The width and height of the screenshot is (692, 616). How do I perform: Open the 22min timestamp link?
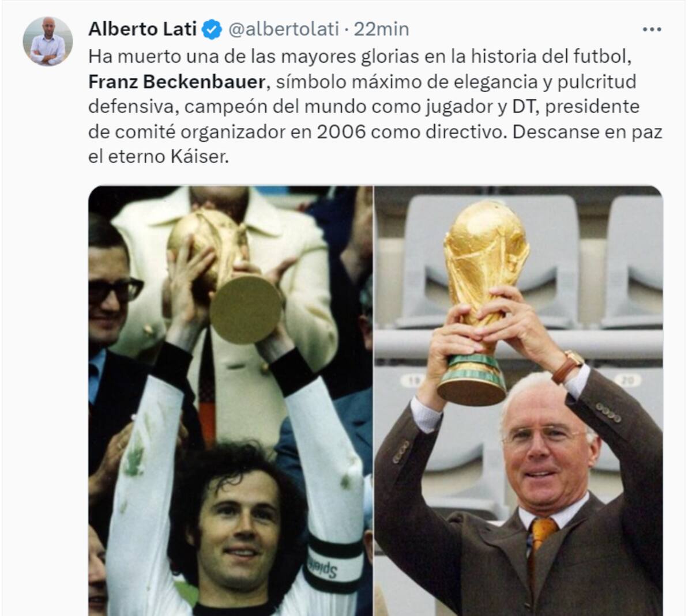coord(381,29)
